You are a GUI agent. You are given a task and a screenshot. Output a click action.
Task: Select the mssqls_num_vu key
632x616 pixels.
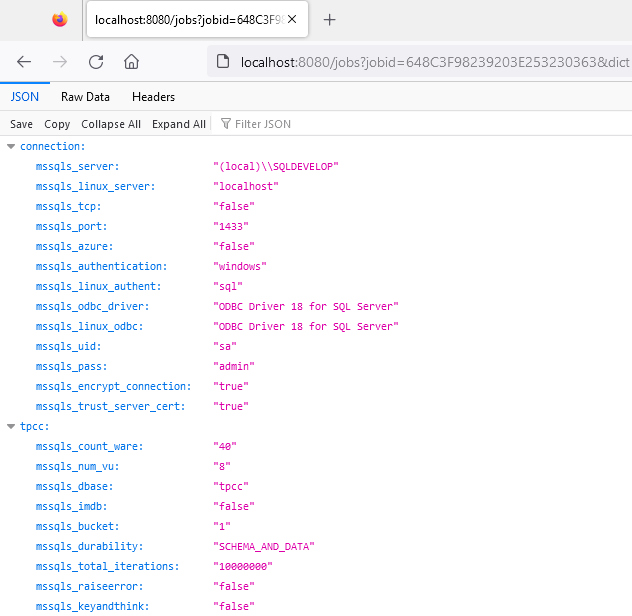(x=77, y=466)
